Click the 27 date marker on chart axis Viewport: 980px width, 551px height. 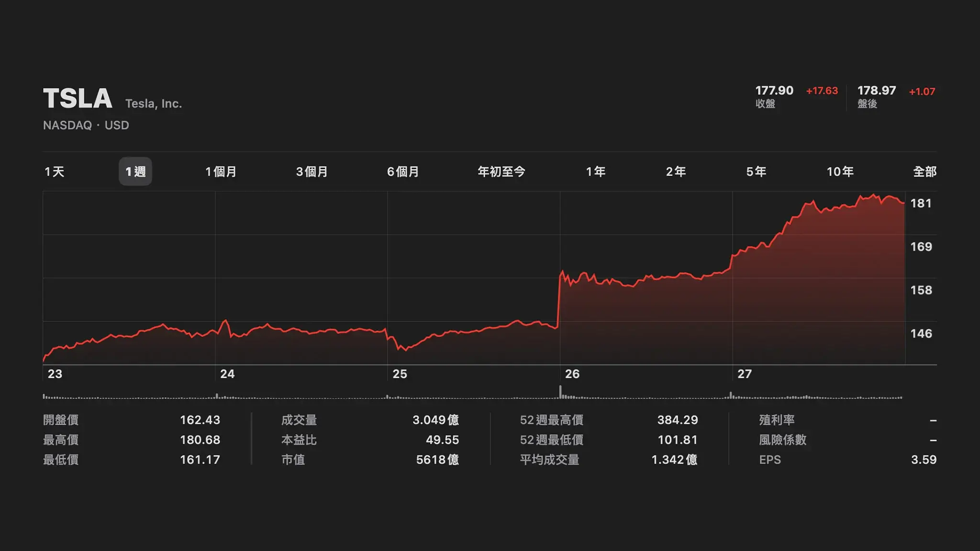[745, 374]
